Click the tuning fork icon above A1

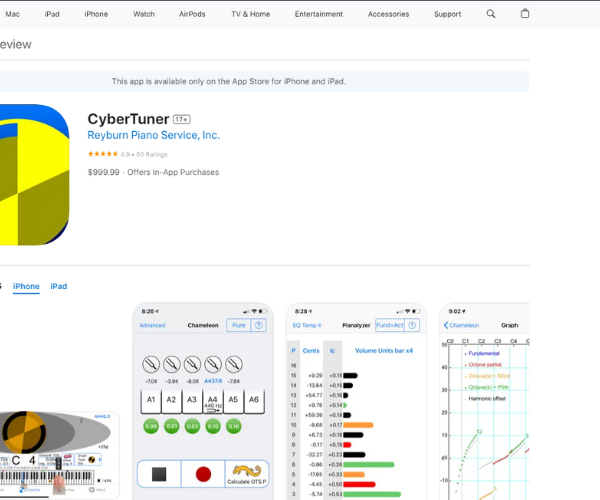coord(151,365)
